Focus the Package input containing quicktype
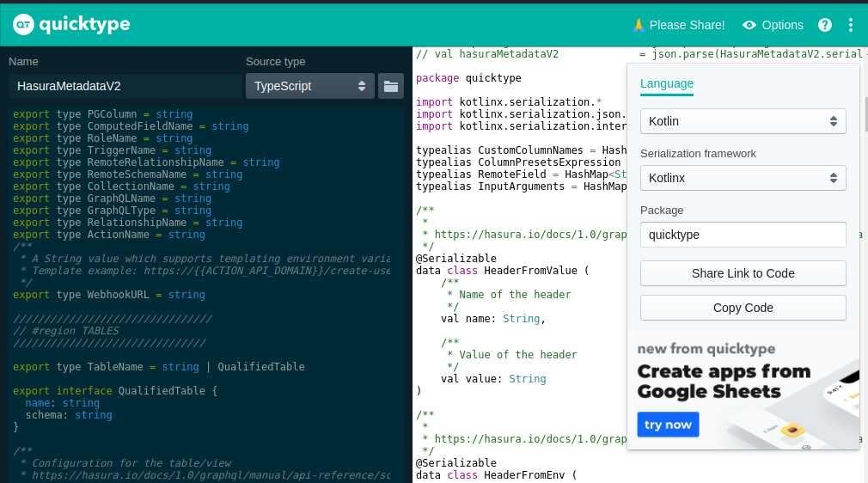The width and height of the screenshot is (868, 483). 743,235
